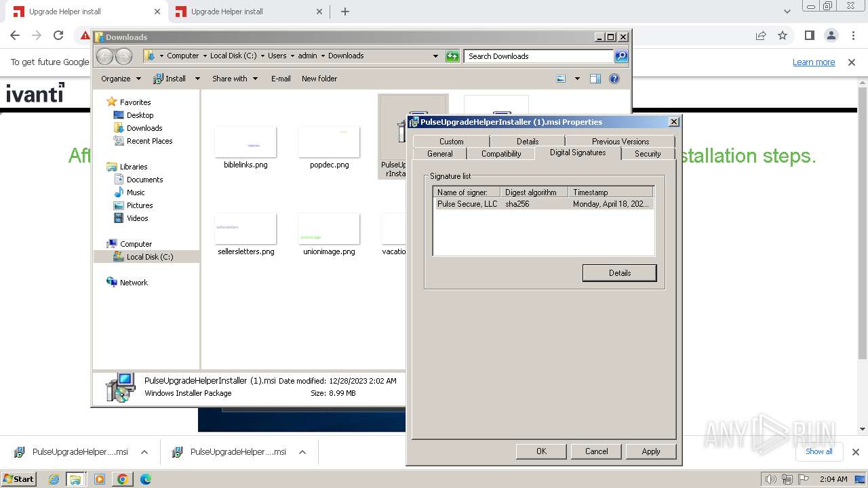Select Documents library

(x=144, y=180)
